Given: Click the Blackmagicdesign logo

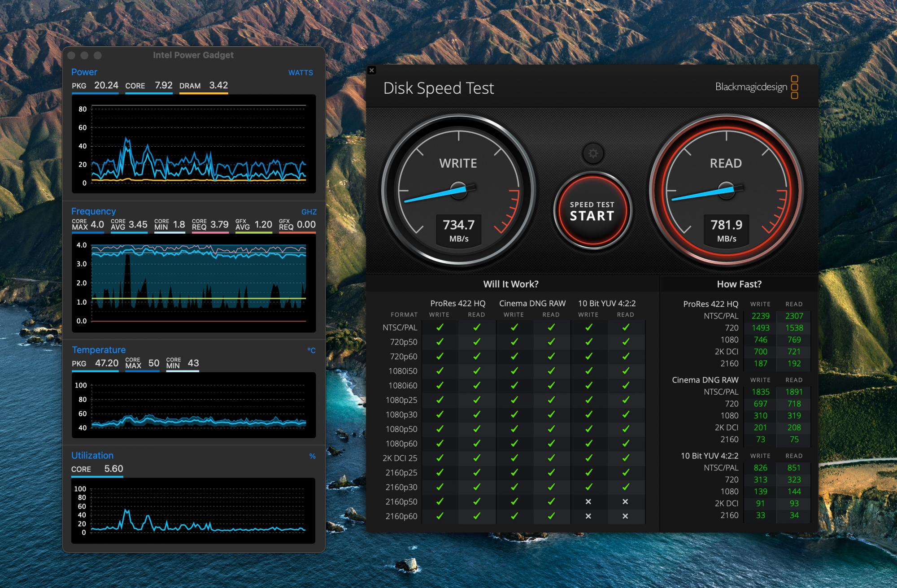Looking at the screenshot, I should [x=756, y=87].
